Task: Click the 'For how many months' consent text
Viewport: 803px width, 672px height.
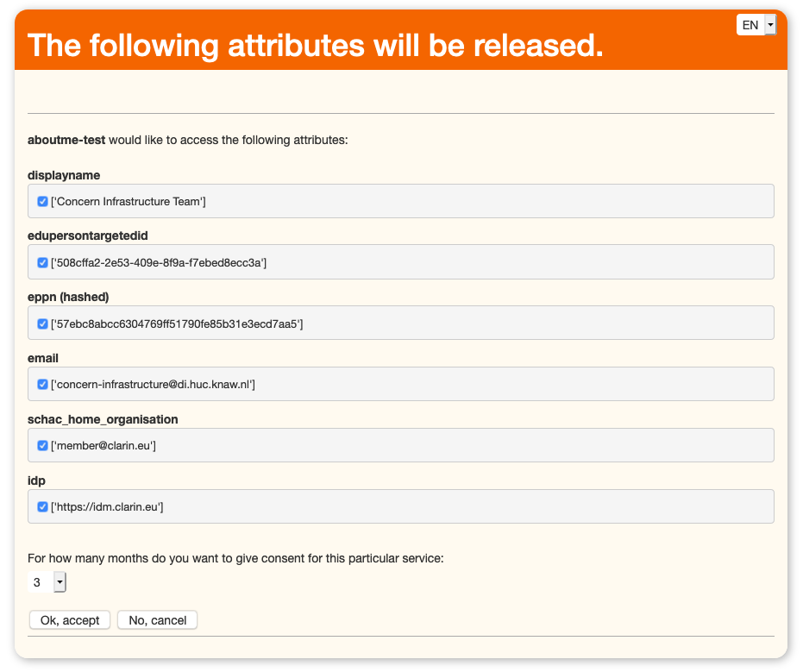Action: click(x=235, y=558)
